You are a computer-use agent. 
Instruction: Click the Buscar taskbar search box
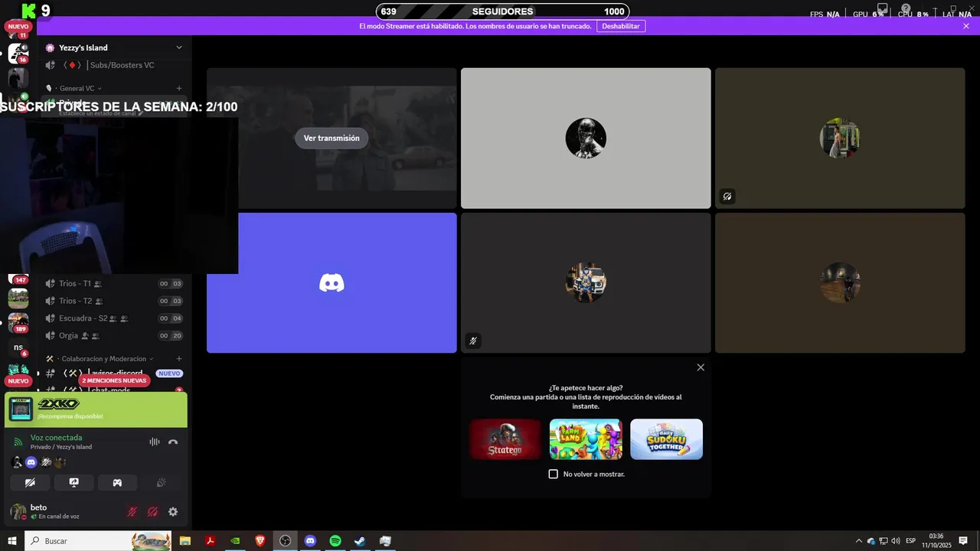pyautogui.click(x=100, y=541)
